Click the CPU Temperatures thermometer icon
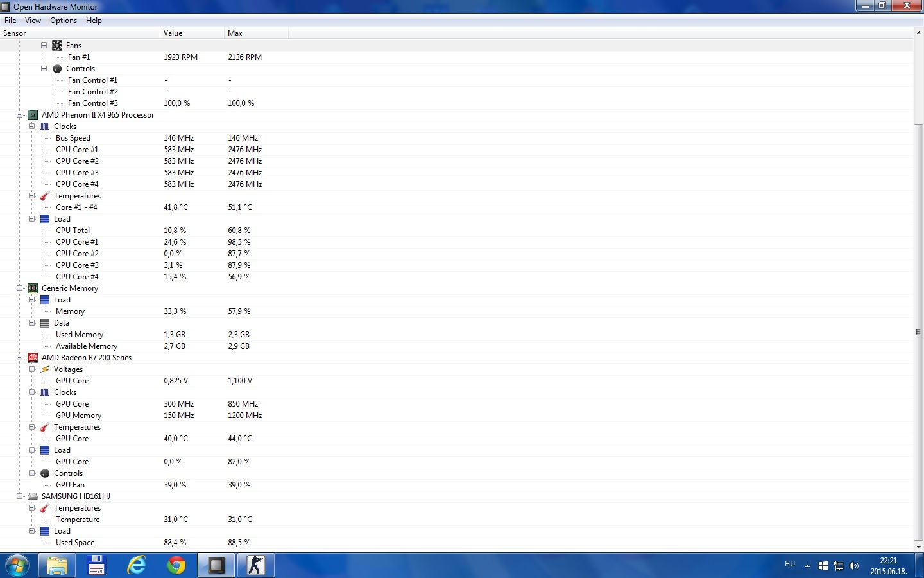 pos(45,196)
